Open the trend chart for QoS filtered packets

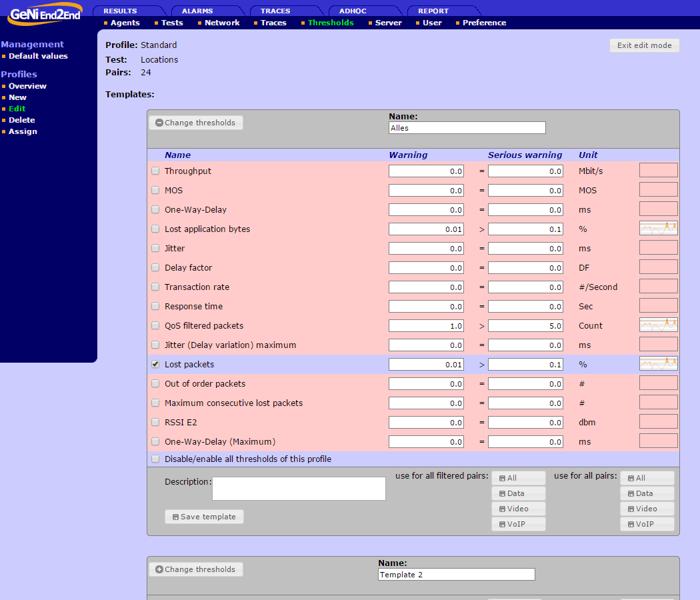pos(659,325)
